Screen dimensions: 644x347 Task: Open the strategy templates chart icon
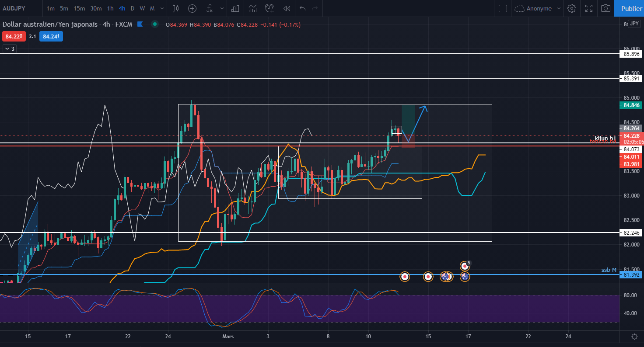[252, 8]
